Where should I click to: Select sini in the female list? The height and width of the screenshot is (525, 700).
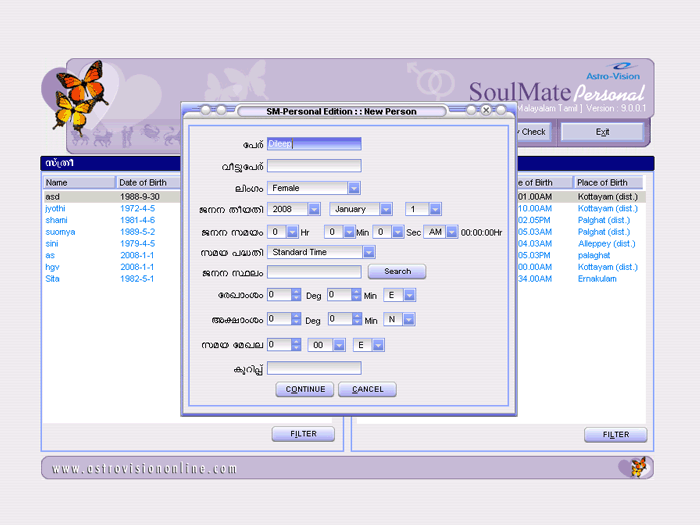[52, 243]
